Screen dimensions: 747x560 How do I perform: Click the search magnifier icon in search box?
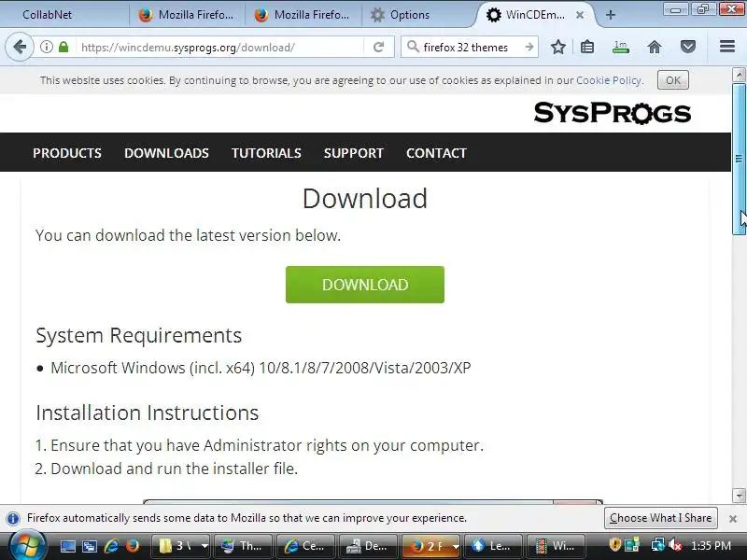[413, 47]
